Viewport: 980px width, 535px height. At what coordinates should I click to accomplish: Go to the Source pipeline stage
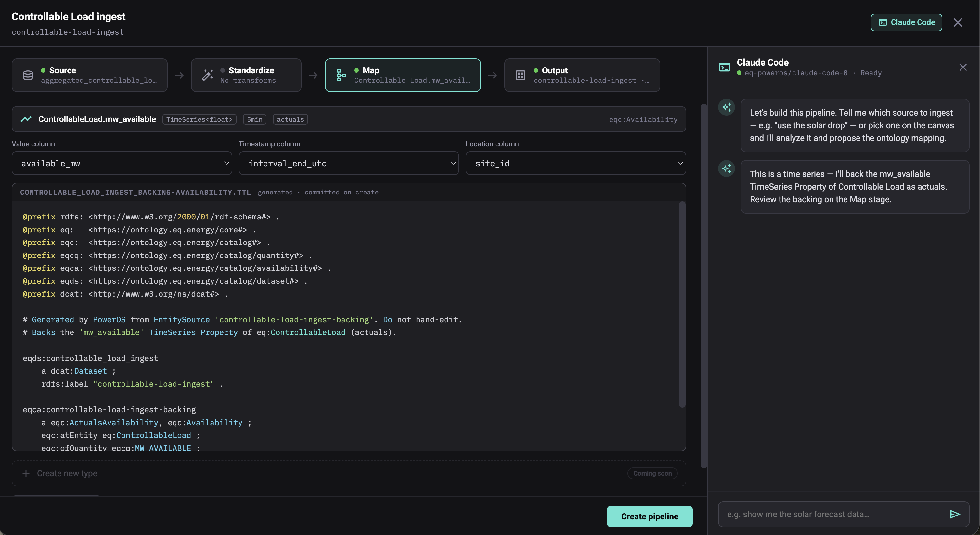coord(90,75)
